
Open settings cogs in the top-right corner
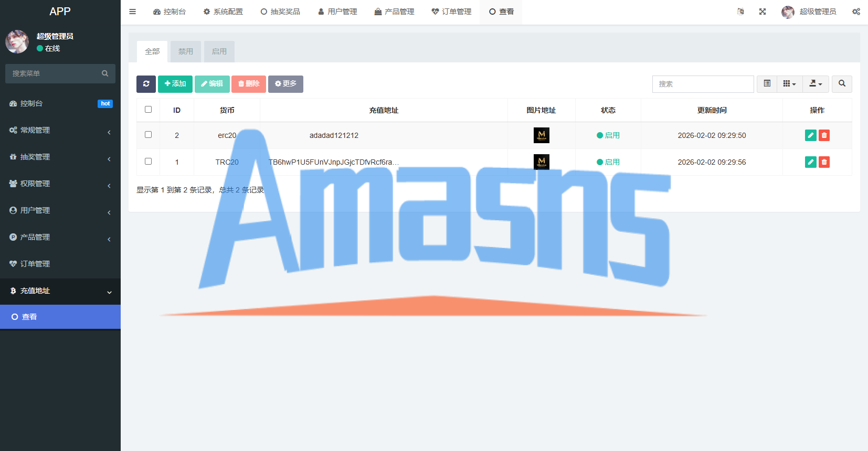tap(856, 12)
